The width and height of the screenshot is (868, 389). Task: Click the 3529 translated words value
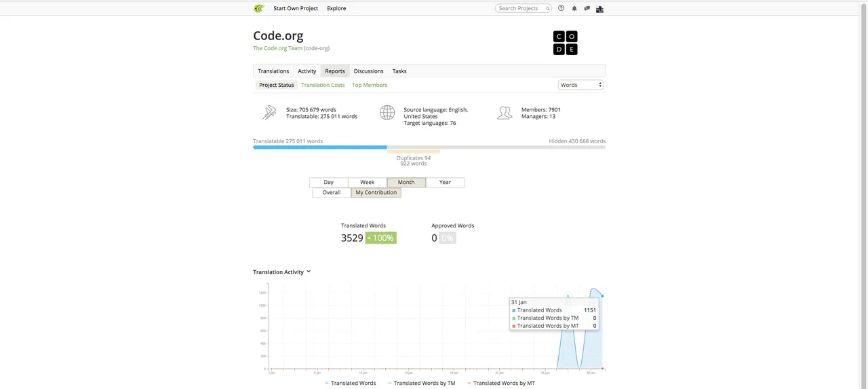(352, 238)
